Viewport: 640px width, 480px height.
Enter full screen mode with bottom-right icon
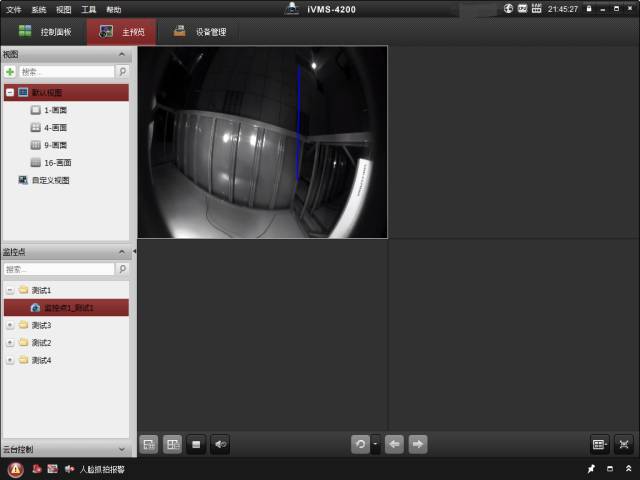(623, 444)
